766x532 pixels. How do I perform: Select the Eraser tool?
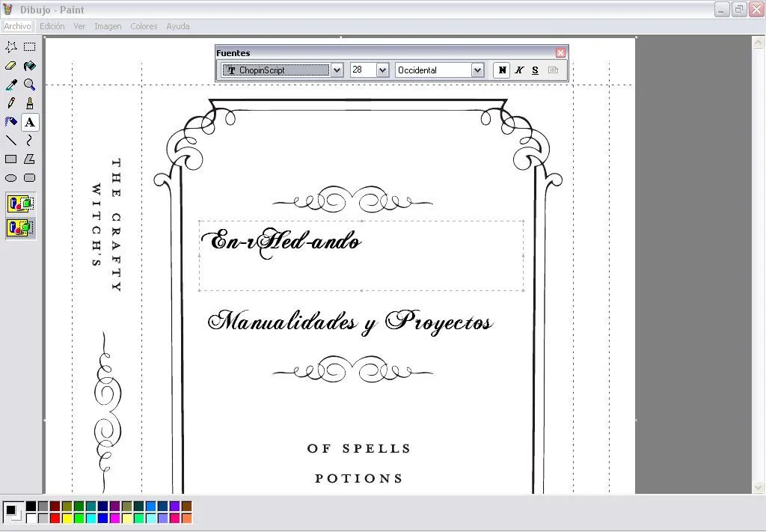[10, 66]
